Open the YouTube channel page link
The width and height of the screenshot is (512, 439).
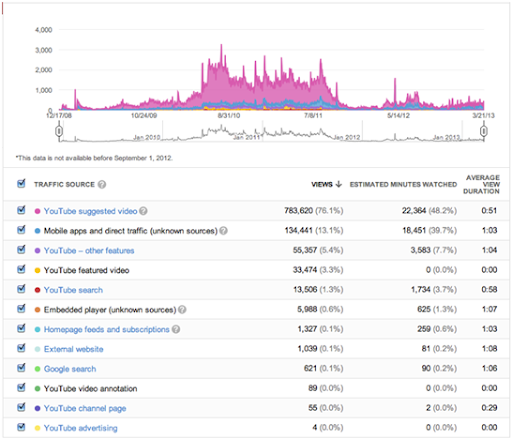coord(85,408)
